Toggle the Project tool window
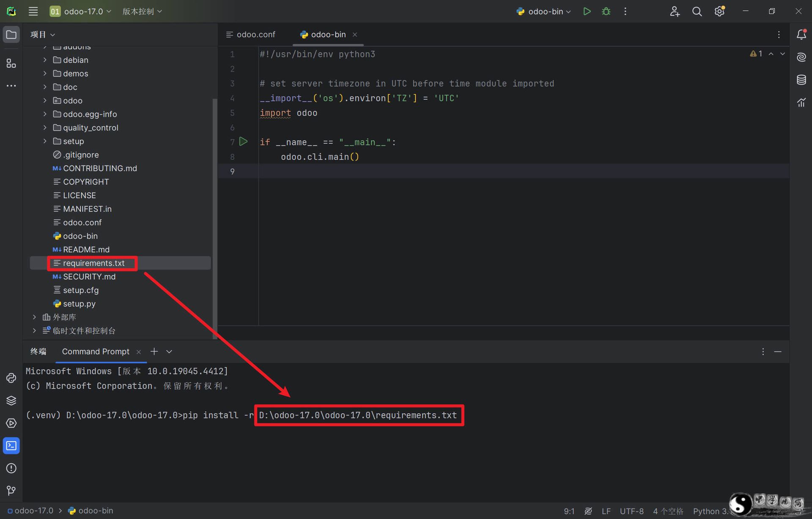Image resolution: width=812 pixels, height=519 pixels. [x=11, y=35]
